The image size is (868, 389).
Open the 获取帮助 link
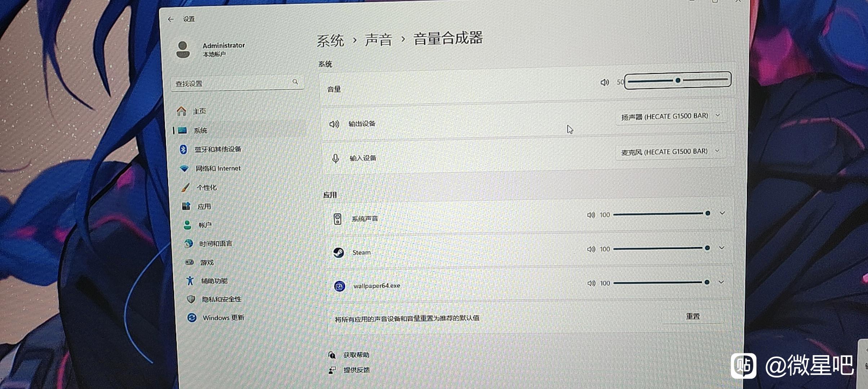pyautogui.click(x=356, y=355)
